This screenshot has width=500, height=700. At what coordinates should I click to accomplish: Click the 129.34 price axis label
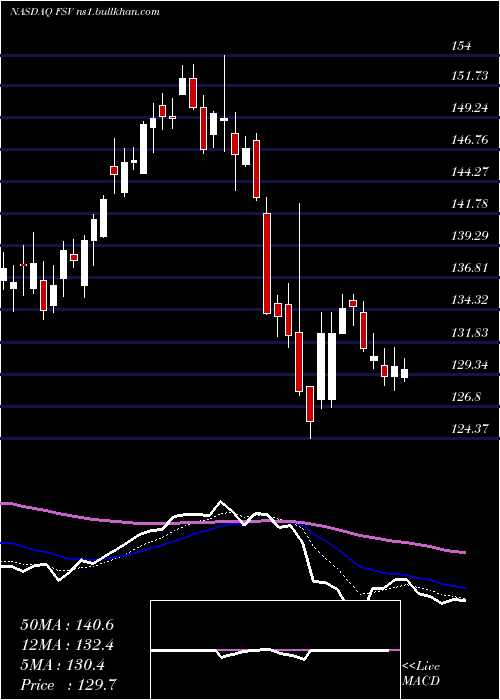[x=470, y=365]
